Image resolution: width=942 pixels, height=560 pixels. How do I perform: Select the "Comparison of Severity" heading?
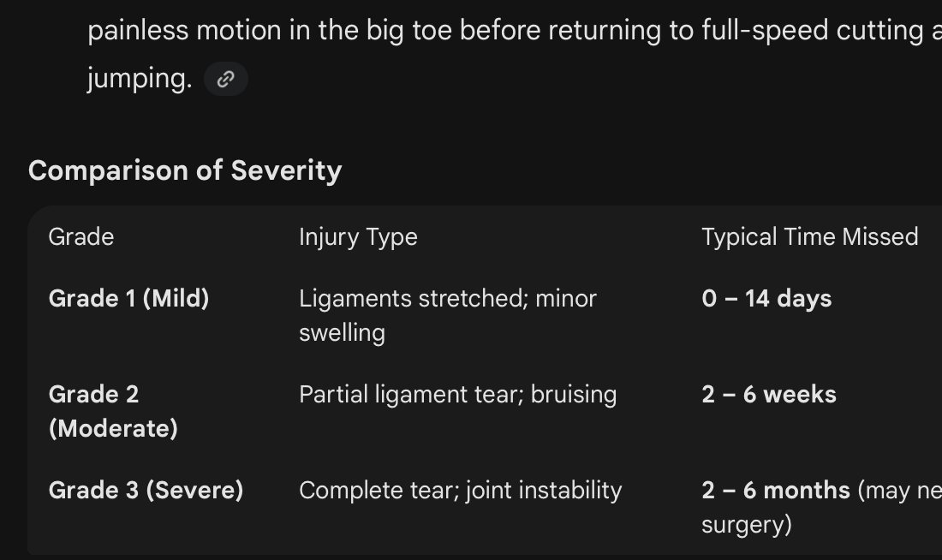point(185,170)
